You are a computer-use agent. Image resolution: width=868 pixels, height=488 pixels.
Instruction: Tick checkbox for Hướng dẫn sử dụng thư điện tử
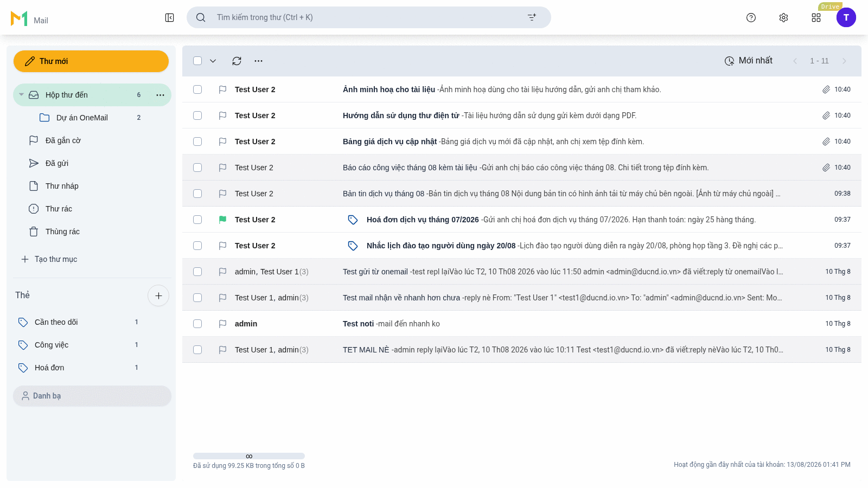[x=197, y=115]
